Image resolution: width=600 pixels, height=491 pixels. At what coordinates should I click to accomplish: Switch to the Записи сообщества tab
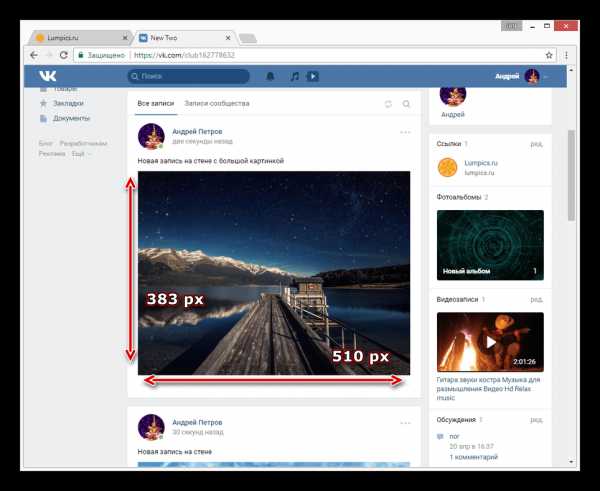(217, 103)
